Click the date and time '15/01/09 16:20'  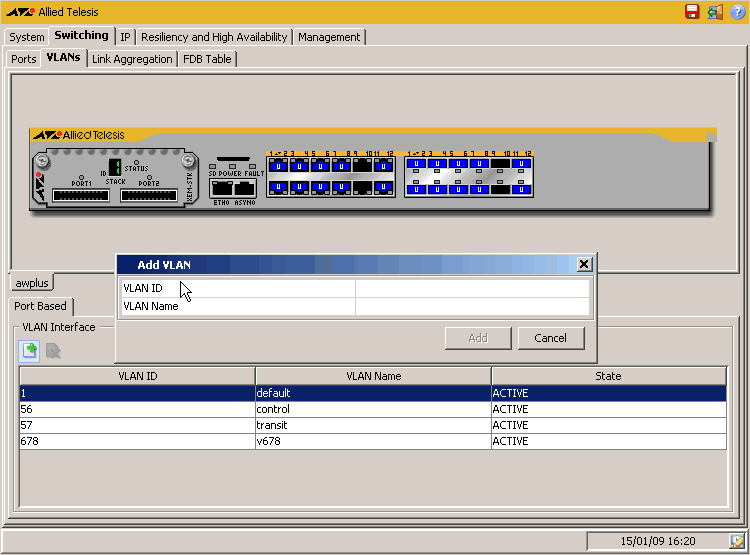click(658, 541)
